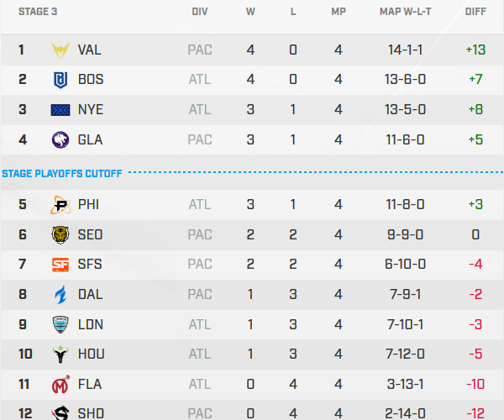Image resolution: width=504 pixels, height=420 pixels.
Task: Click the Philadelphia Fusion logo icon
Action: coord(61,204)
